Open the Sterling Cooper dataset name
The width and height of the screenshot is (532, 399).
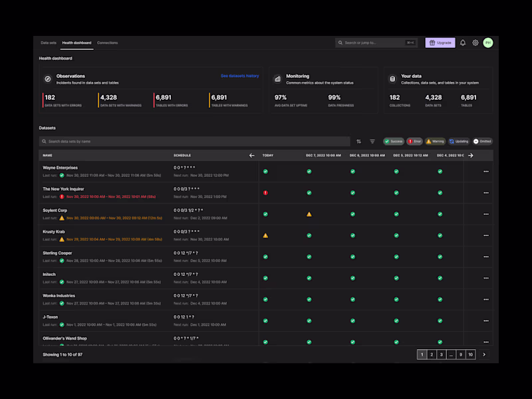click(57, 253)
